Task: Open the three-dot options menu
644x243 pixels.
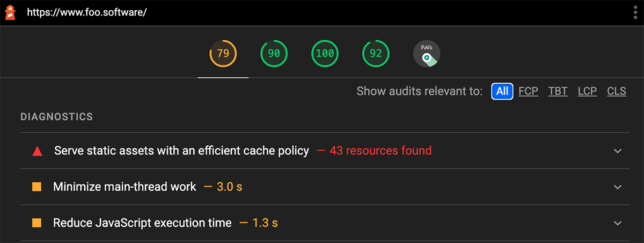Action: [635, 13]
